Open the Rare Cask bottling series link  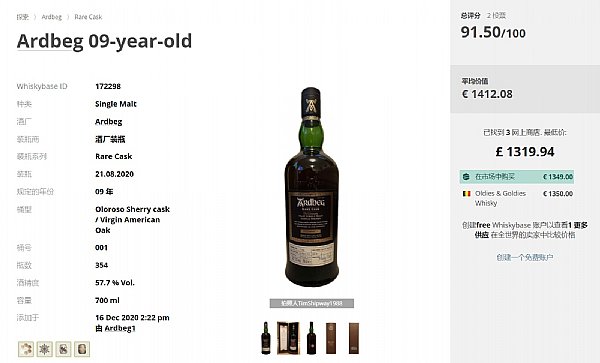click(x=114, y=156)
